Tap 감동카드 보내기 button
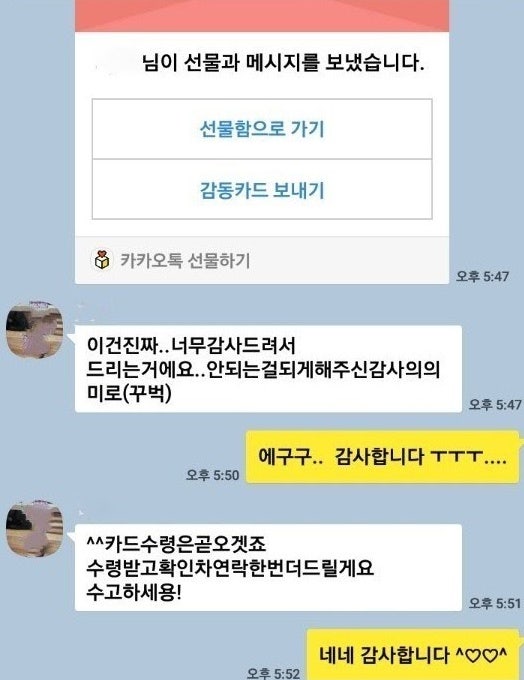The height and width of the screenshot is (680, 524). (x=262, y=190)
